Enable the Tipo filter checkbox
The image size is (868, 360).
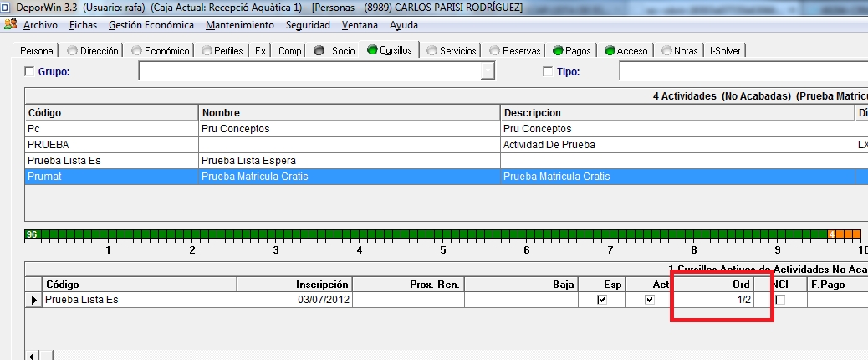(548, 71)
